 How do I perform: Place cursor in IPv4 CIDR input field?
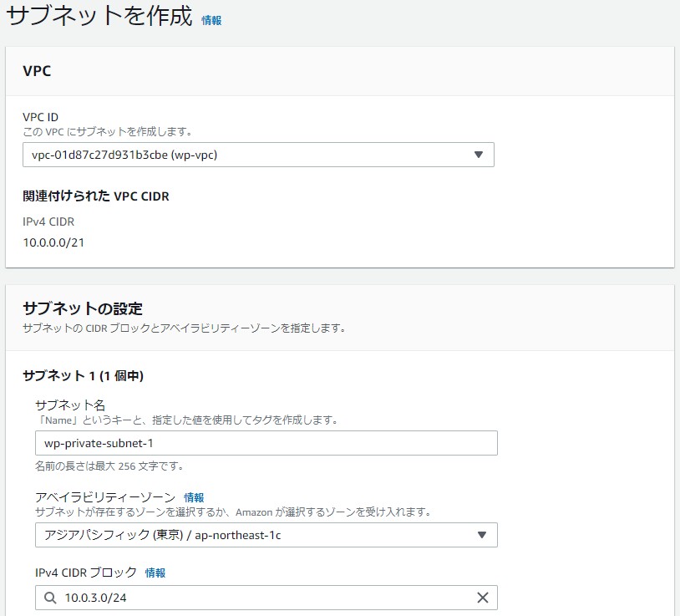(x=251, y=598)
